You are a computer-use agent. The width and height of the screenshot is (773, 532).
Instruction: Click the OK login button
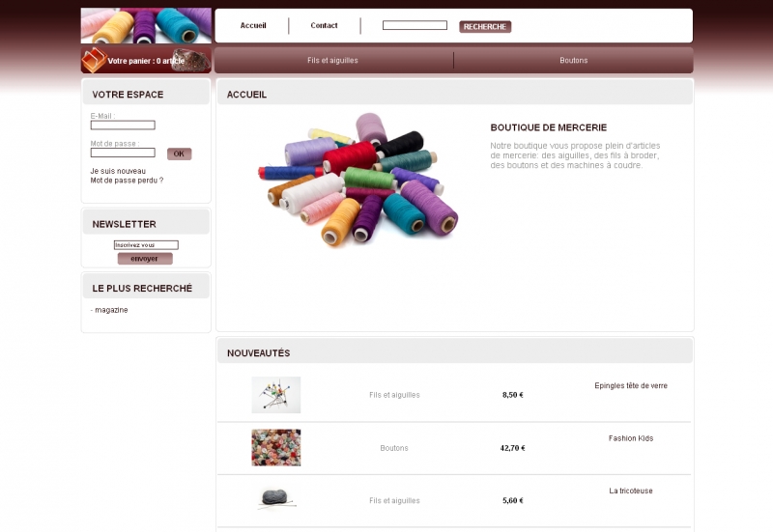point(179,154)
